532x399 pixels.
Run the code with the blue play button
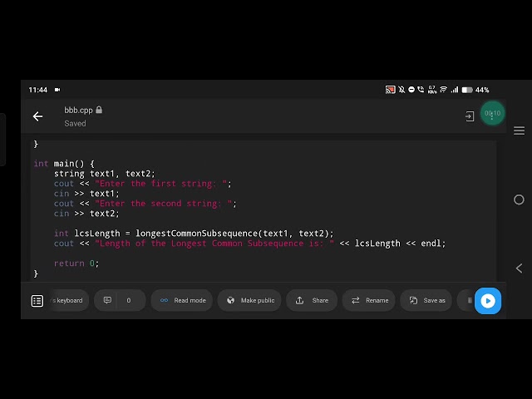[488, 301]
